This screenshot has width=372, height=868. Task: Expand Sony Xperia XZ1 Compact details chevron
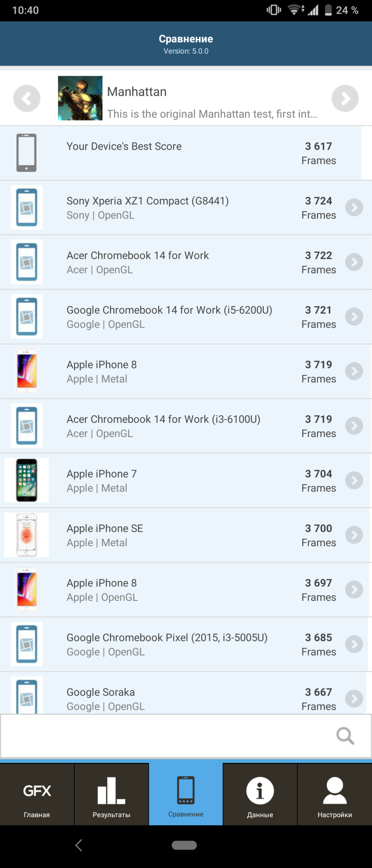354,207
